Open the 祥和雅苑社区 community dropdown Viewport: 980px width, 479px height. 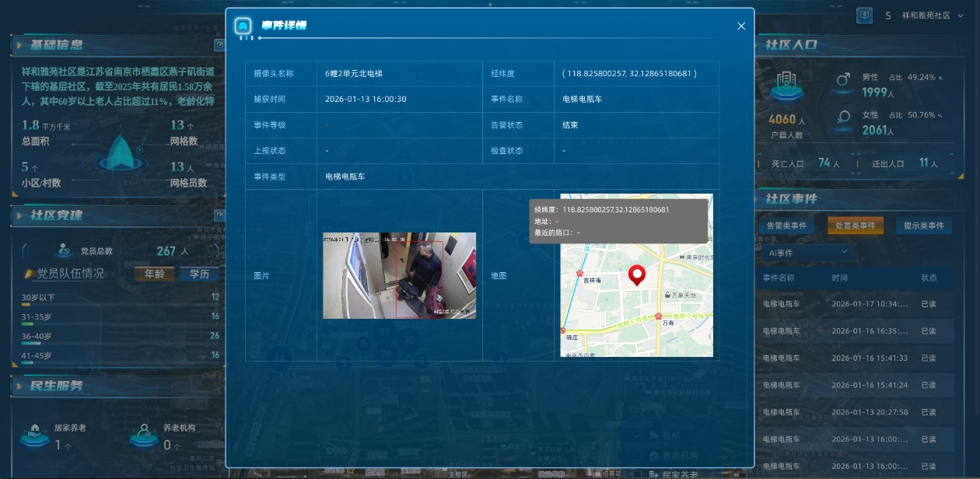pos(933,16)
